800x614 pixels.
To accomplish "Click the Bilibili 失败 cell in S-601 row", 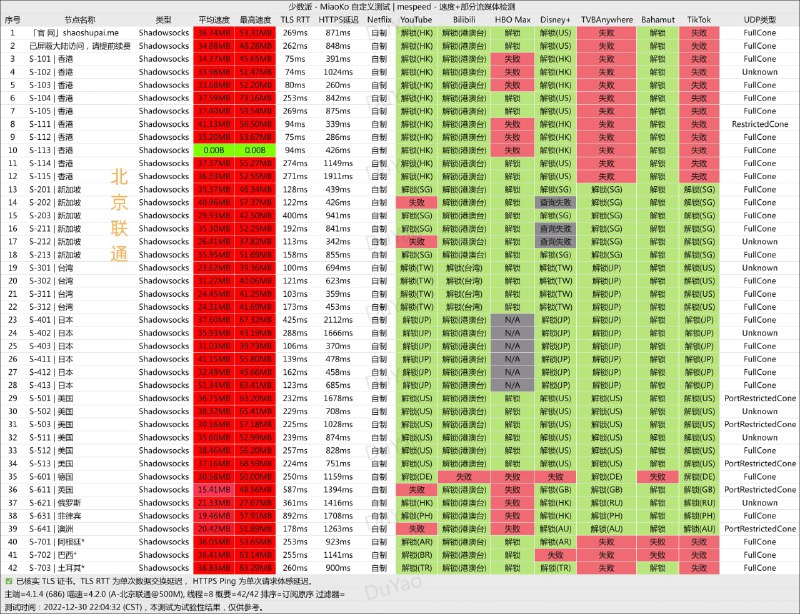I will 464,477.
